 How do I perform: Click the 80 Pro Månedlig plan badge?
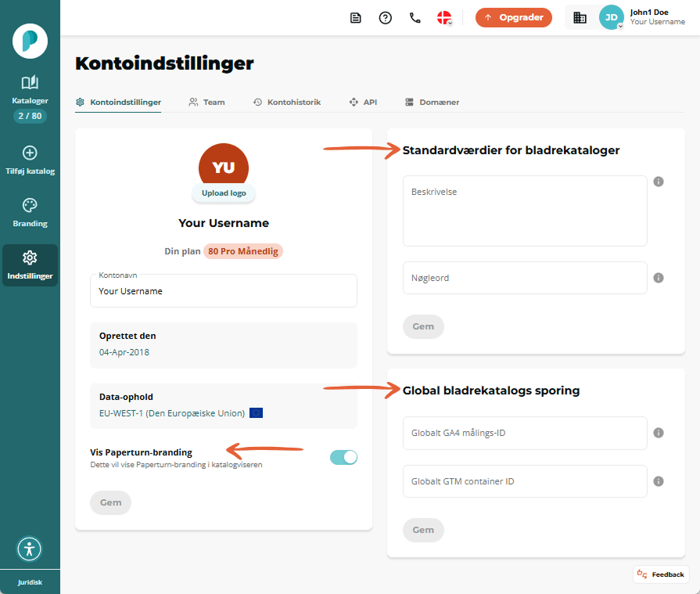[243, 251]
